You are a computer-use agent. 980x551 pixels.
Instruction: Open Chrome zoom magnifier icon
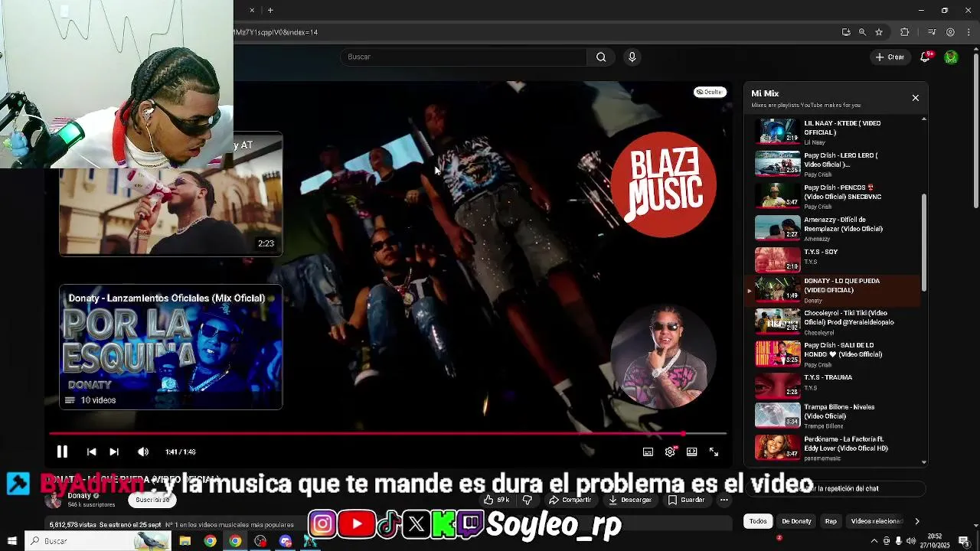point(862,32)
